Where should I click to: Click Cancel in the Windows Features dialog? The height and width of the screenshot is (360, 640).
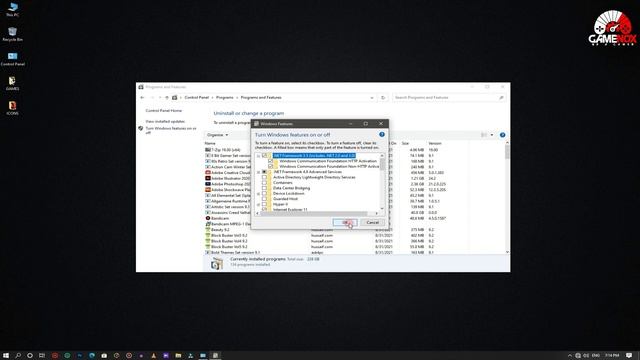[x=373, y=222]
